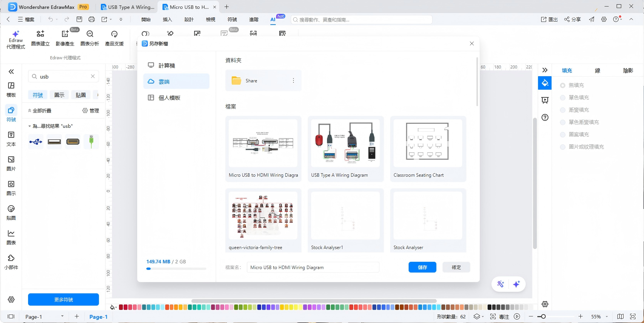Open the 檢視 View ribbon tab
Image resolution: width=644 pixels, height=323 pixels.
(211, 20)
